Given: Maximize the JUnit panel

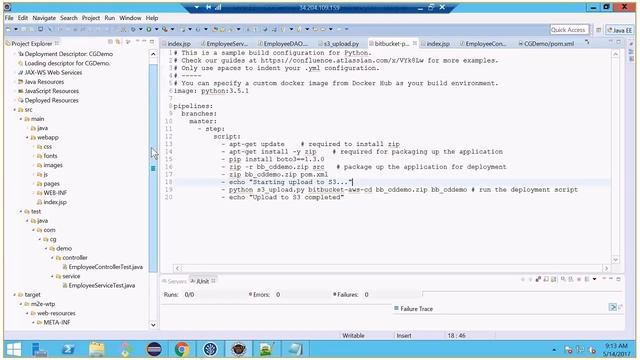Looking at the screenshot, I should (x=618, y=279).
